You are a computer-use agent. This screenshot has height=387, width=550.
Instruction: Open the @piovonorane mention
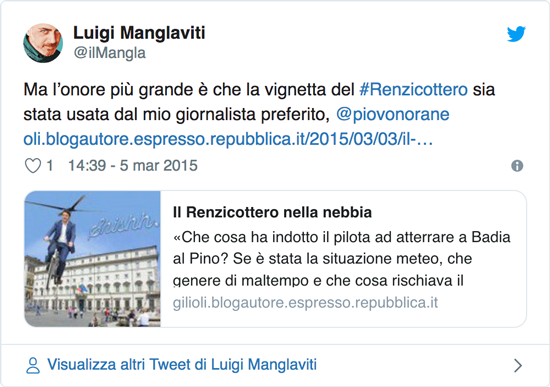click(x=393, y=114)
